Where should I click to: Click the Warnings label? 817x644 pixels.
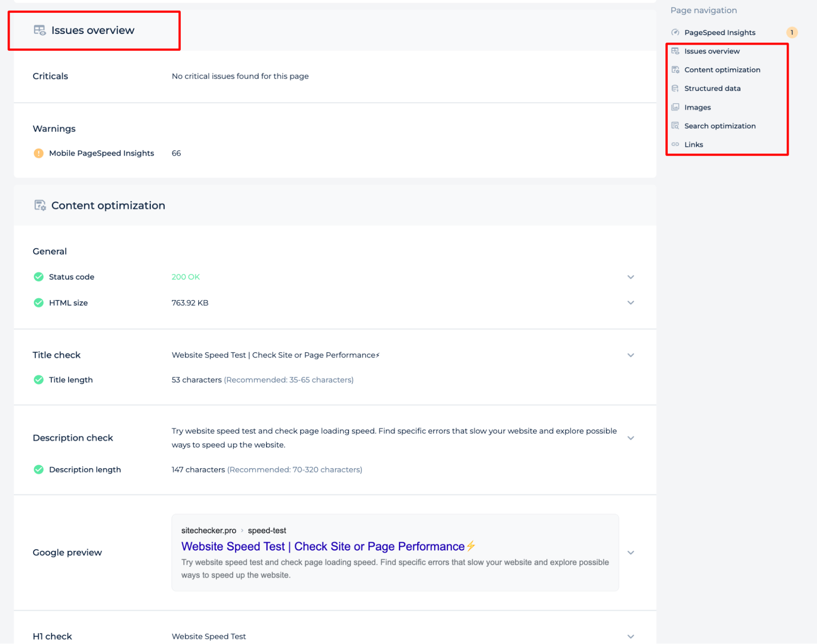pyautogui.click(x=54, y=129)
